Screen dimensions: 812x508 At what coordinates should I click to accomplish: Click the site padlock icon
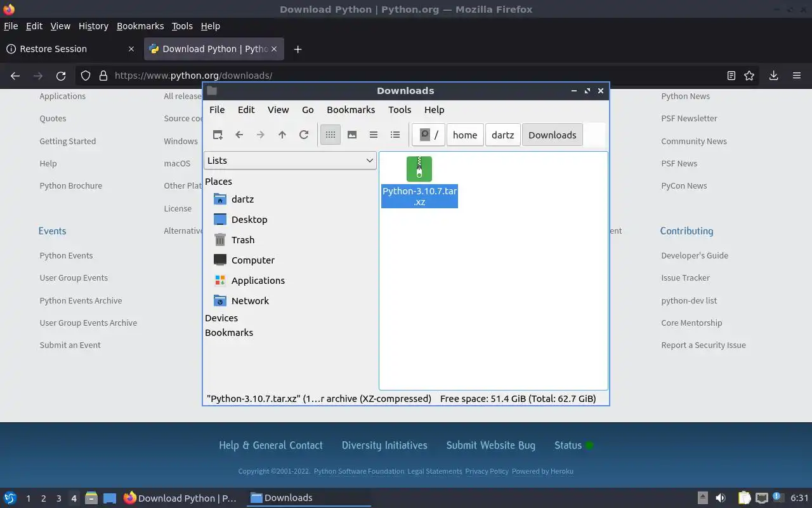pyautogui.click(x=103, y=76)
